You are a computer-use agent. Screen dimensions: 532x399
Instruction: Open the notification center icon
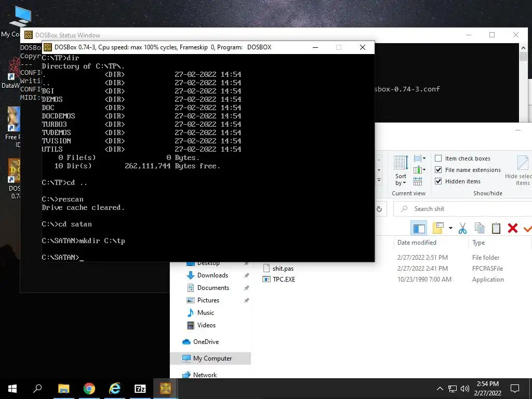point(515,389)
